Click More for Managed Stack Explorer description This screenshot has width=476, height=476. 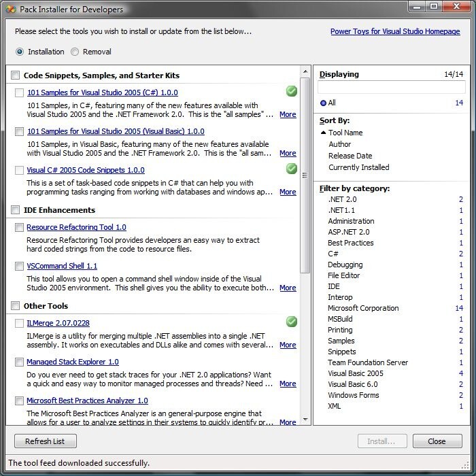288,384
